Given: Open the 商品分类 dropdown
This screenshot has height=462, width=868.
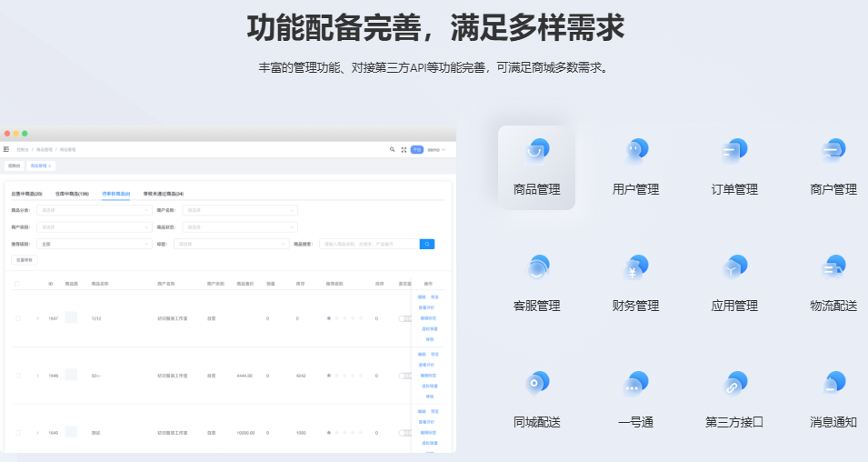Looking at the screenshot, I should tap(94, 210).
